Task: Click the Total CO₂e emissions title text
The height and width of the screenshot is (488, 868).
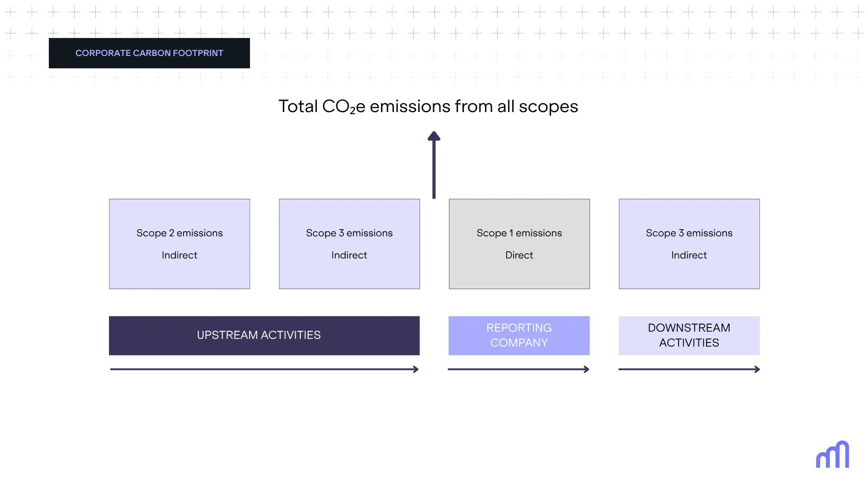Action: coord(428,107)
